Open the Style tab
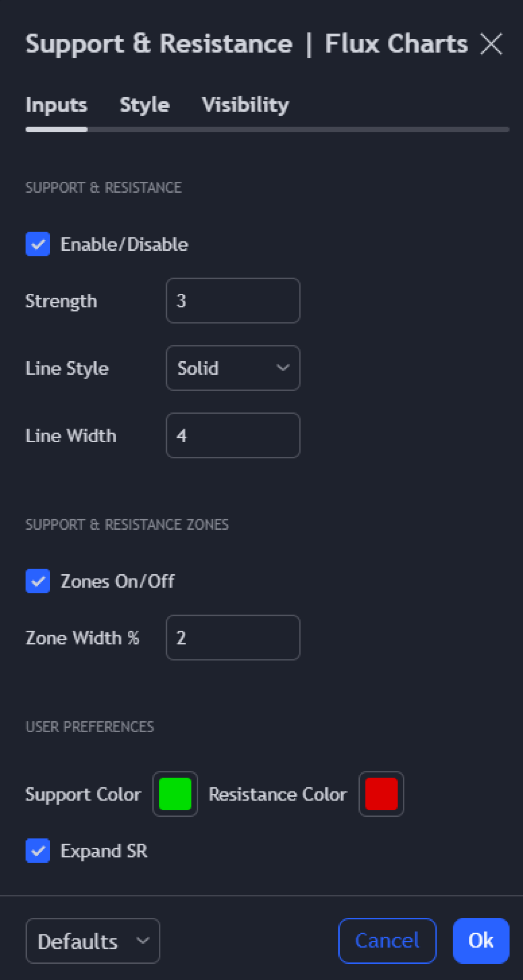The width and height of the screenshot is (523, 980). point(145,105)
